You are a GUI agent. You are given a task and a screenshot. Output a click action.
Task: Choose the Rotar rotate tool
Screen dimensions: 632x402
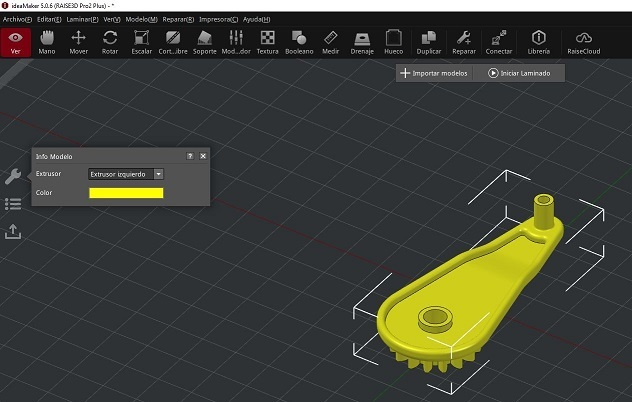(x=110, y=42)
